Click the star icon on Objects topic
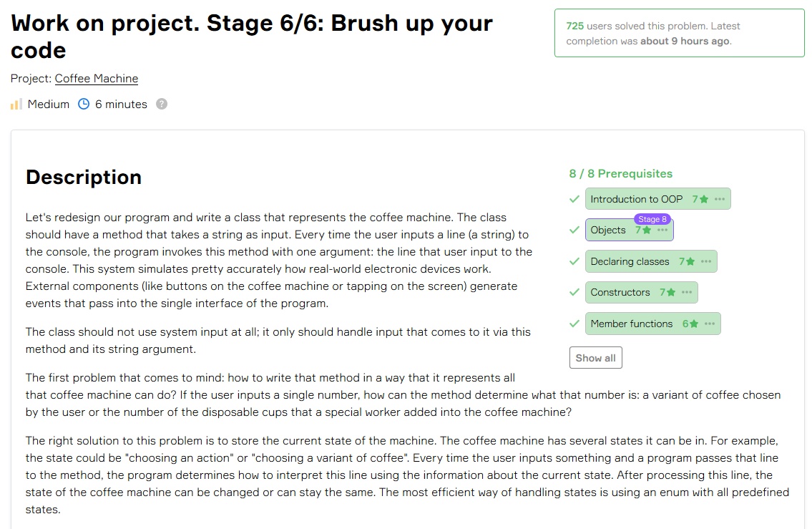812x529 pixels. [x=647, y=230]
